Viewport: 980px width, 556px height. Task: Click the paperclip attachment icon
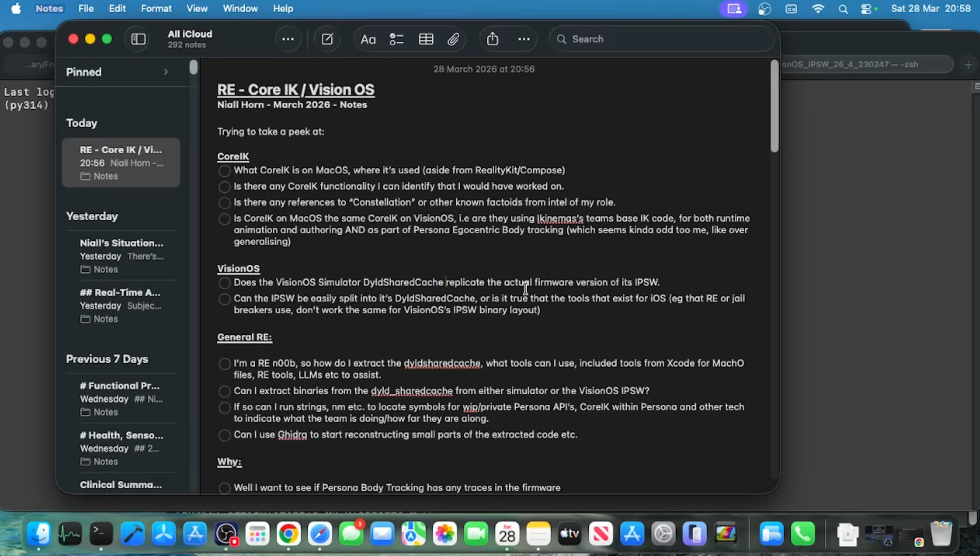pos(453,39)
